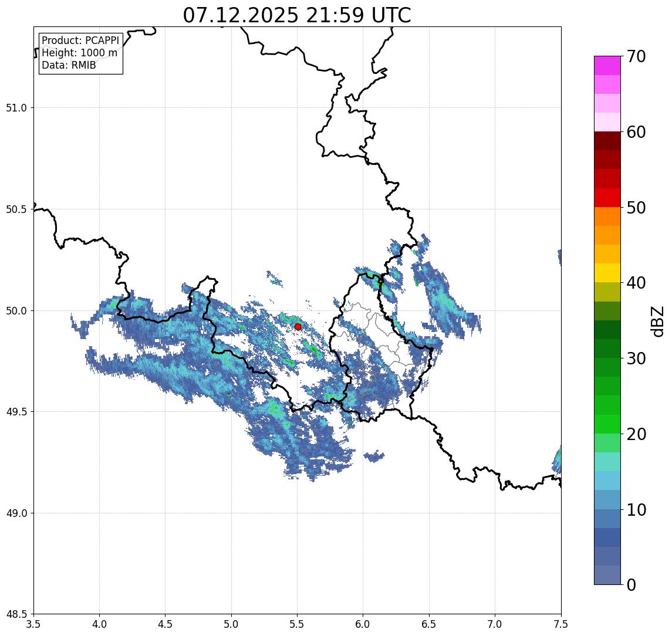Click the colorbar tick label "60"
Screen dimensions: 672x636
click(636, 133)
